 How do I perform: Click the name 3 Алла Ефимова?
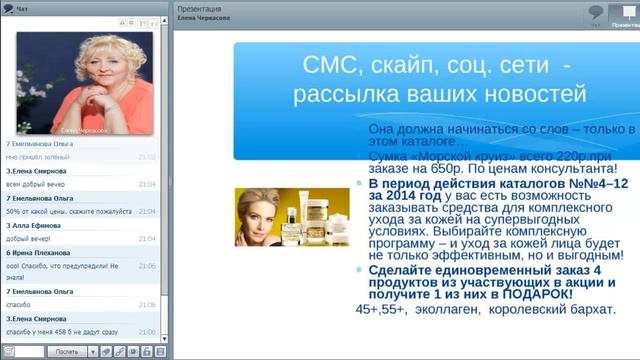33,225
